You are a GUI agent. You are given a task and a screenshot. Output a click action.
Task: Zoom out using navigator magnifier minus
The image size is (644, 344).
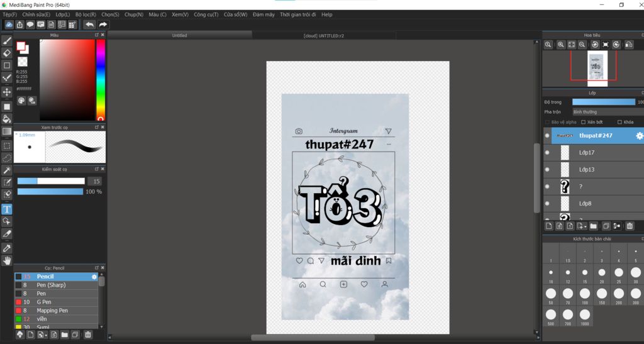tap(582, 45)
